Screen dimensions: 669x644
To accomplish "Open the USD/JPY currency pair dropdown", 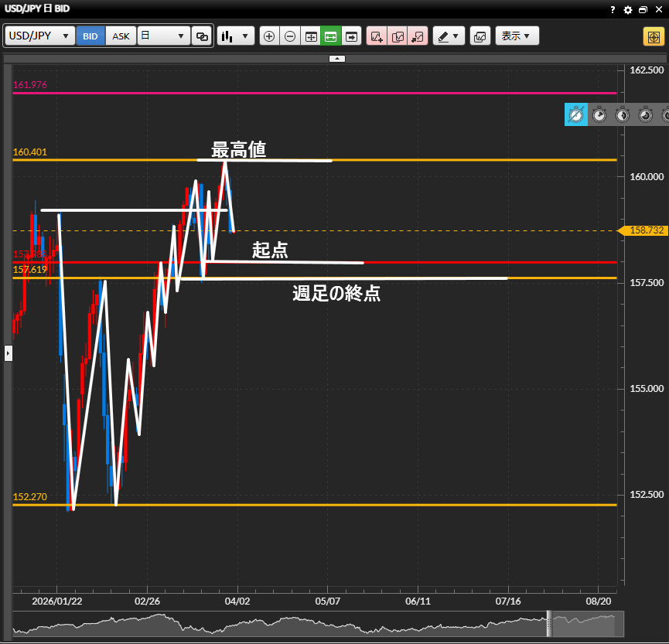I will coord(40,36).
